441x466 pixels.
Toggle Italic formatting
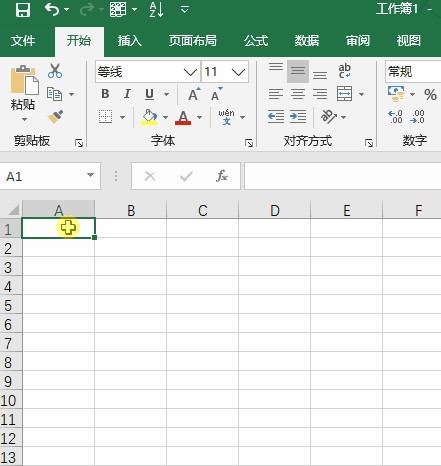[127, 94]
